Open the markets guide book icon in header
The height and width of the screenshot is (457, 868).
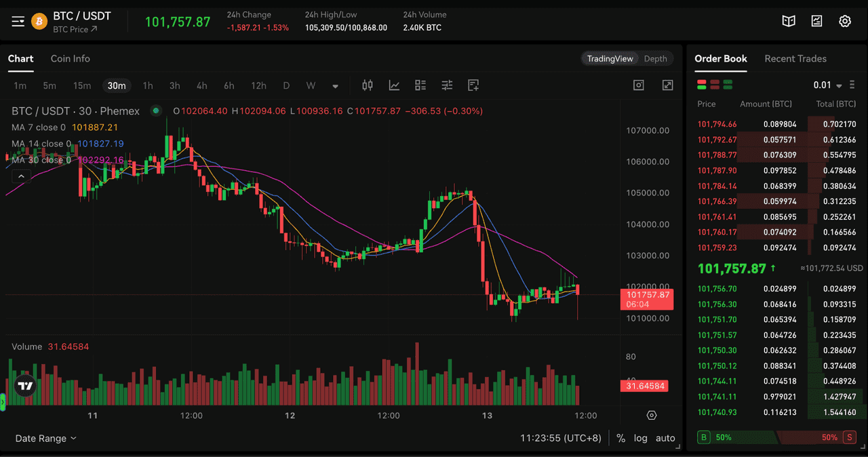789,21
